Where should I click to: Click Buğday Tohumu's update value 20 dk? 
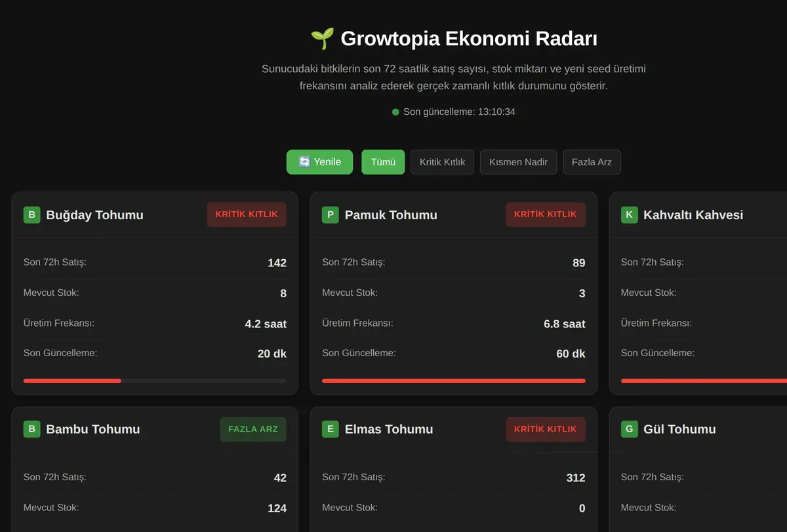(272, 354)
